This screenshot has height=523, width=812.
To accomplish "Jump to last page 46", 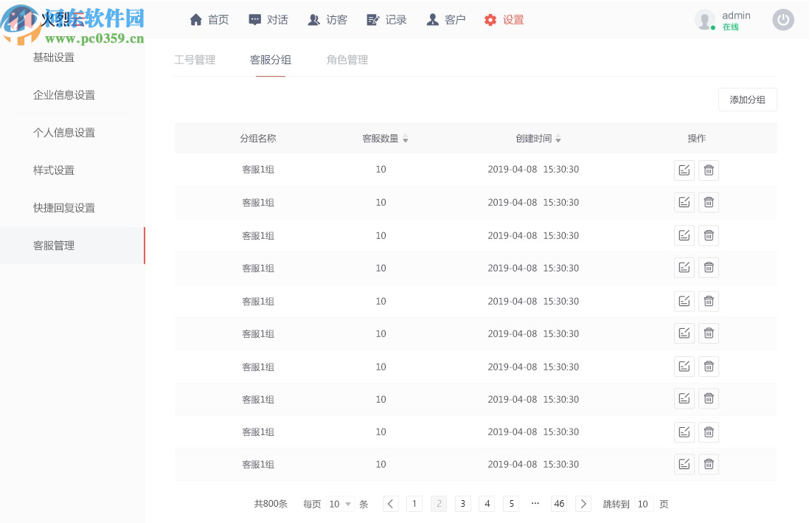I will pyautogui.click(x=559, y=504).
